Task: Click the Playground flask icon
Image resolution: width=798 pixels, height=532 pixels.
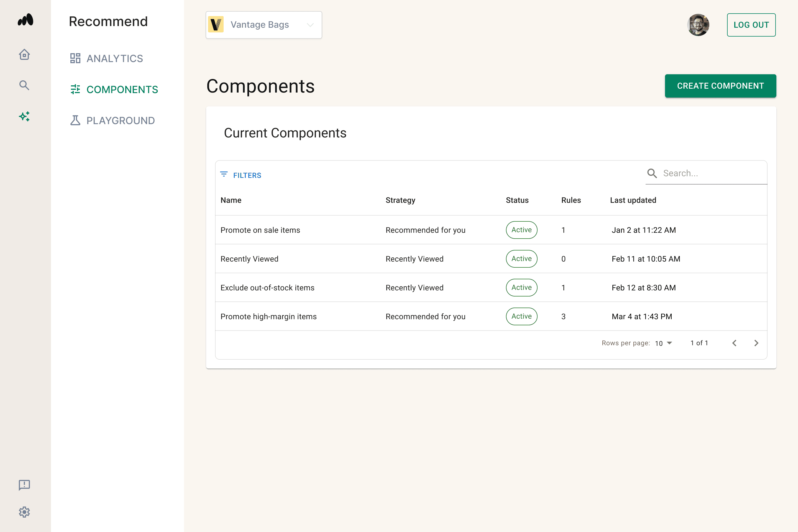Action: (x=75, y=120)
